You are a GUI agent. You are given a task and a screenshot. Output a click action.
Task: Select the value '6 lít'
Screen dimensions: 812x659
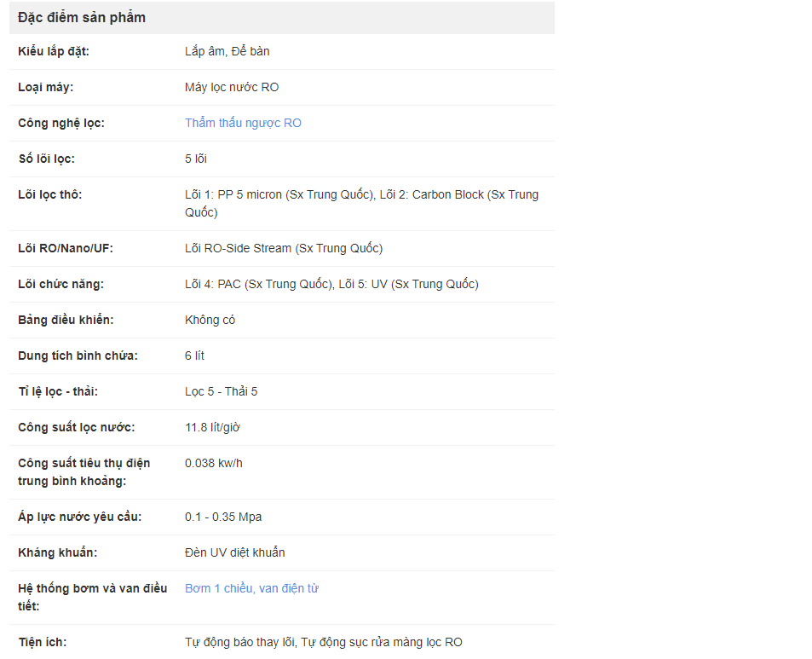[x=195, y=356]
